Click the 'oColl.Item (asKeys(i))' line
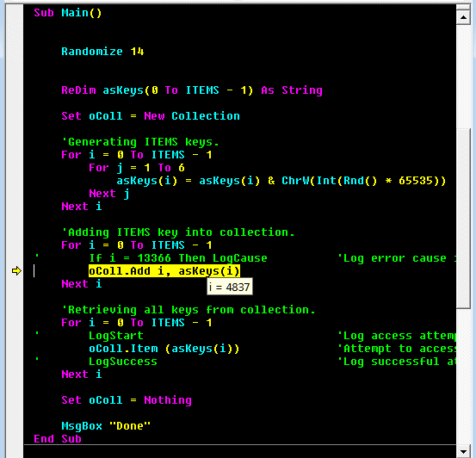 coord(164,349)
